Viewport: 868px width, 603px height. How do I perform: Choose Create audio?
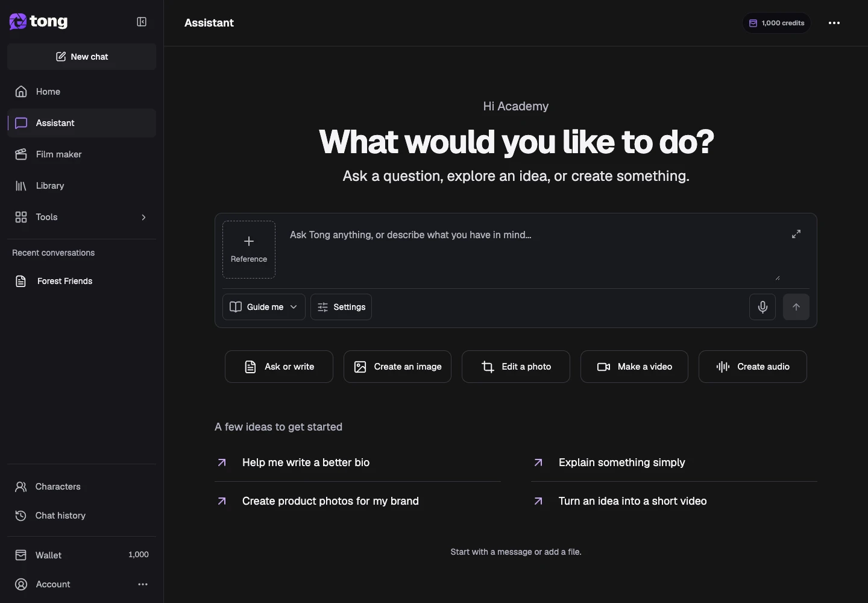coord(753,367)
